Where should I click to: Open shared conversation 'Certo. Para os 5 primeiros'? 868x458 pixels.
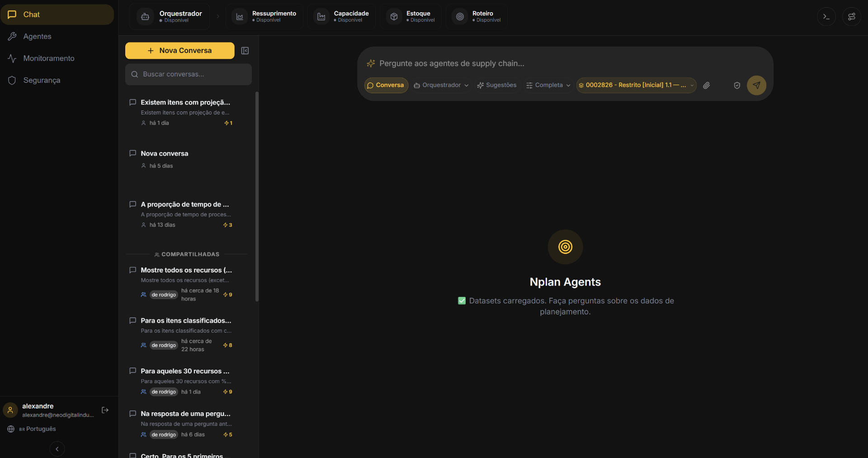[188, 454]
